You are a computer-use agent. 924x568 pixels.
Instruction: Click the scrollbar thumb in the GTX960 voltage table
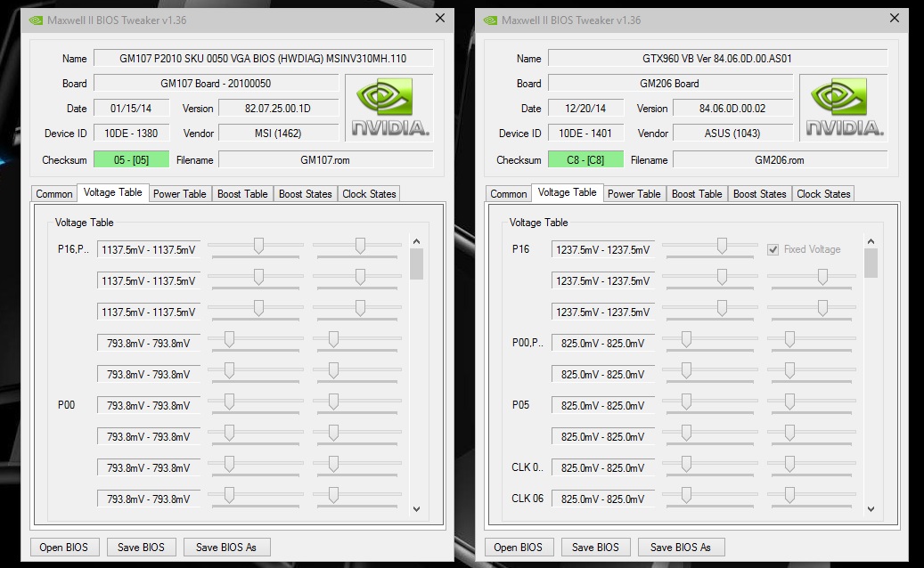click(x=871, y=264)
